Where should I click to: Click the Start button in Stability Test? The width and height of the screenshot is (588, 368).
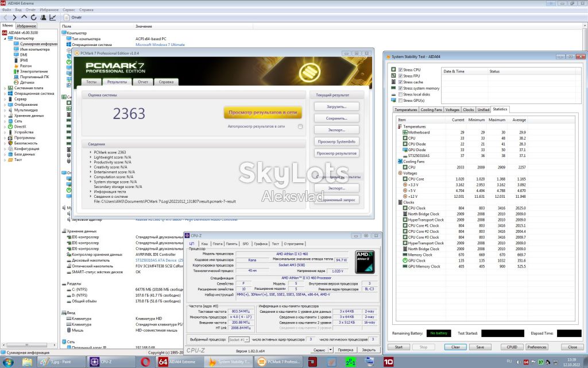coord(399,347)
